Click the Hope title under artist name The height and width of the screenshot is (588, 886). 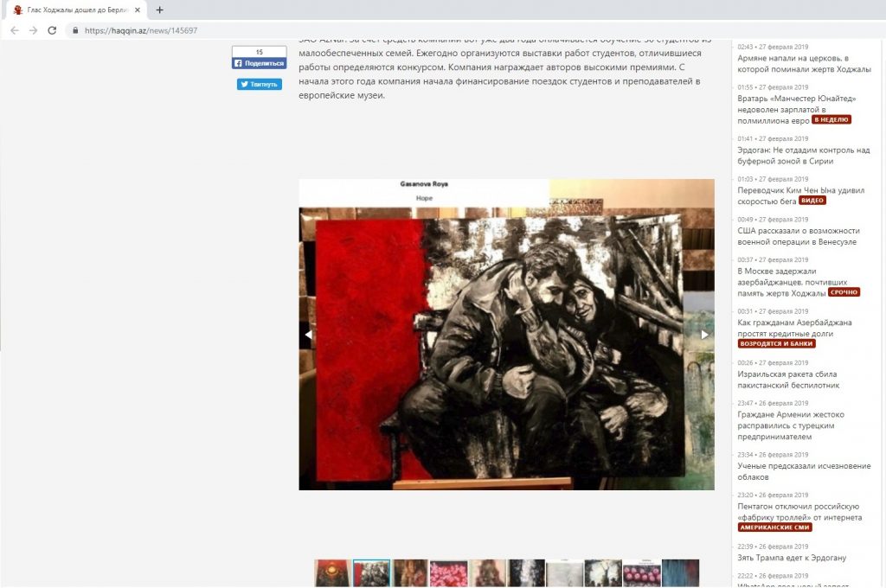coord(424,198)
